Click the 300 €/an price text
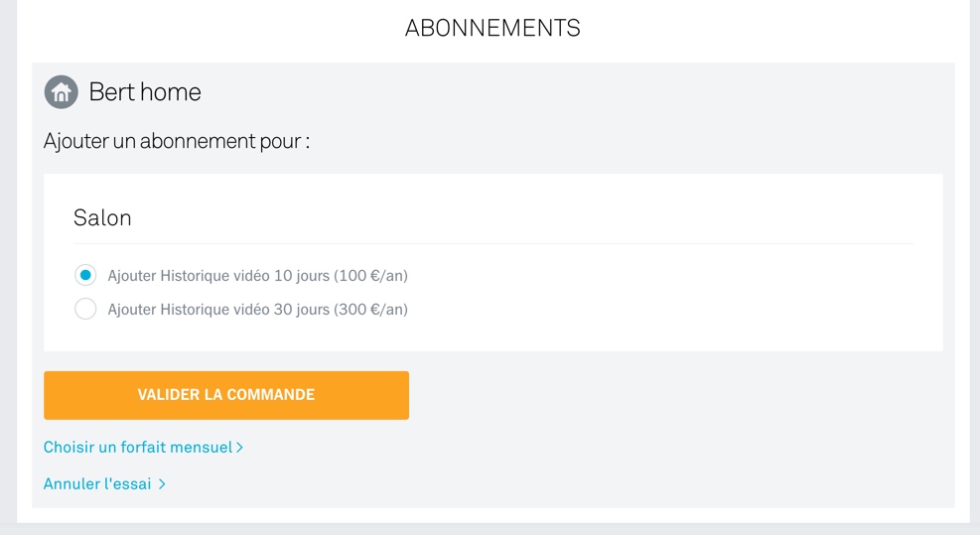The height and width of the screenshot is (535, 980). [x=371, y=310]
